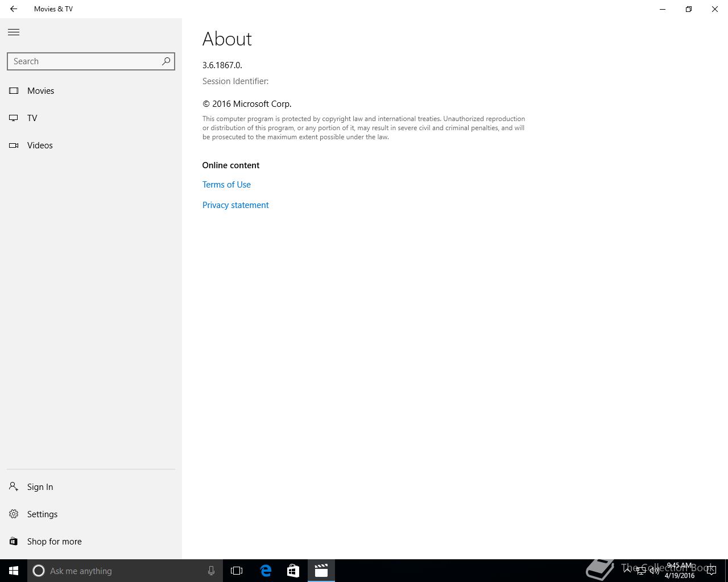Click the © 2016 Microsoft Corp. text
Screen dimensions: 728x582
point(247,104)
